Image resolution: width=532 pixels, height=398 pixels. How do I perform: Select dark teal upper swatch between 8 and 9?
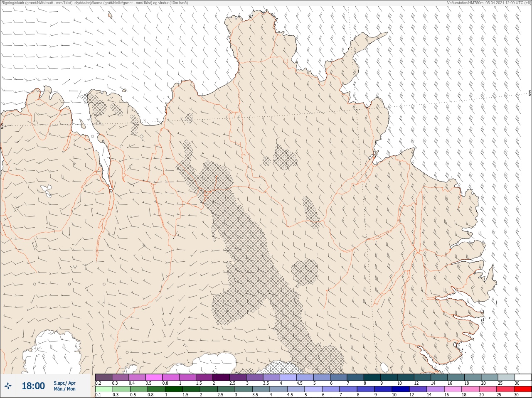click(x=372, y=377)
